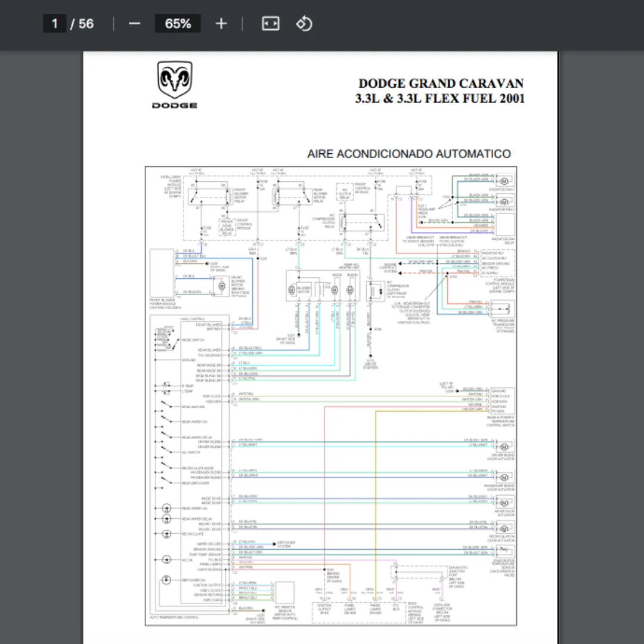The image size is (644, 644).
Task: Click the zoom in plus icon
Action: coord(221,24)
